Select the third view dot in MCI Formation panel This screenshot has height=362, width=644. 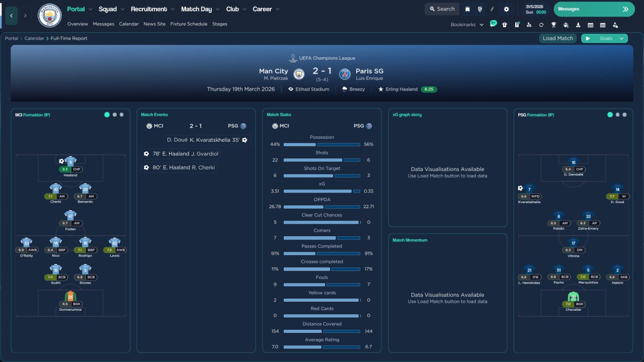(121, 115)
